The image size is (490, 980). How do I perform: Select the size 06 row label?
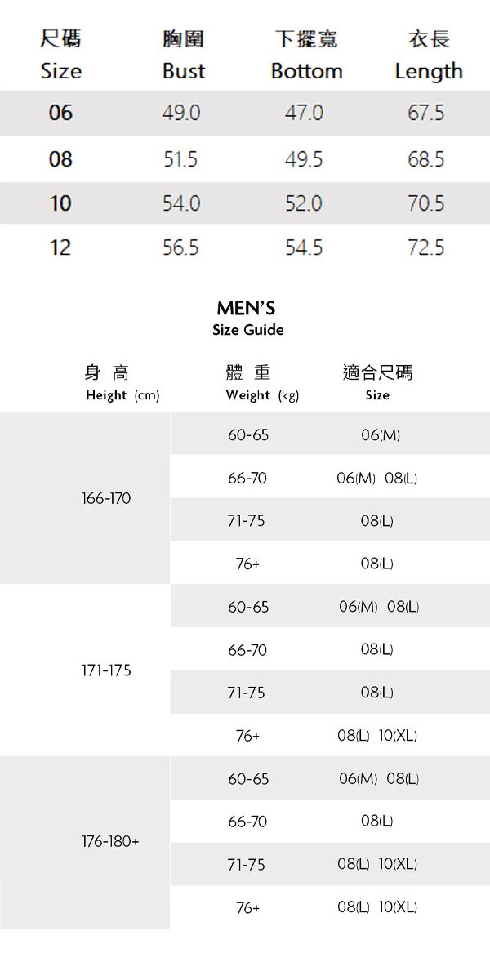tap(60, 113)
